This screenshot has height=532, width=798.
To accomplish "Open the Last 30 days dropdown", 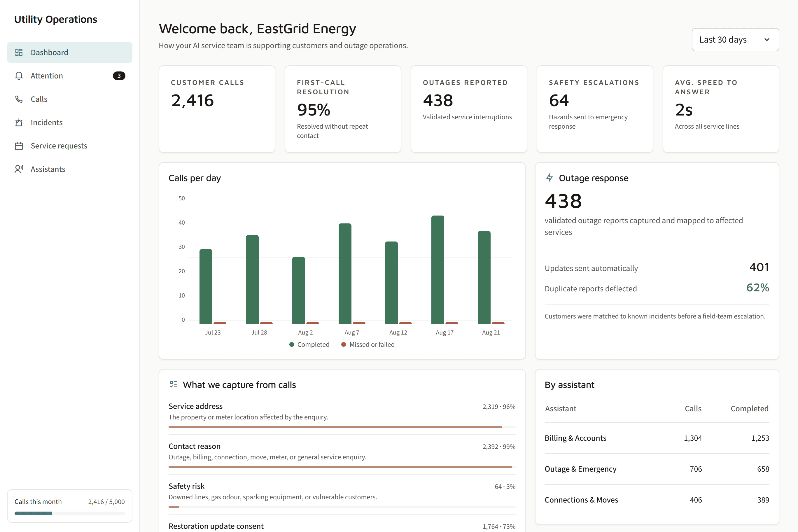I will click(735, 40).
